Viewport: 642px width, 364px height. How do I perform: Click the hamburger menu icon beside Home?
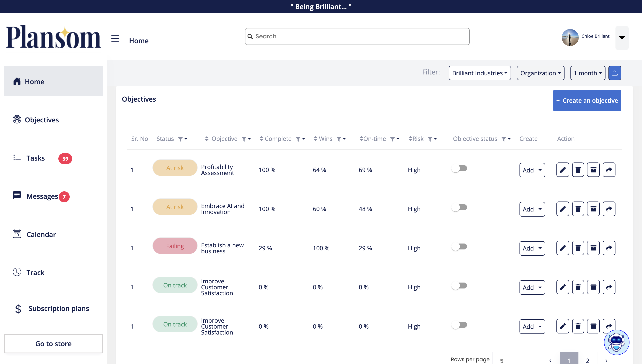tap(115, 39)
